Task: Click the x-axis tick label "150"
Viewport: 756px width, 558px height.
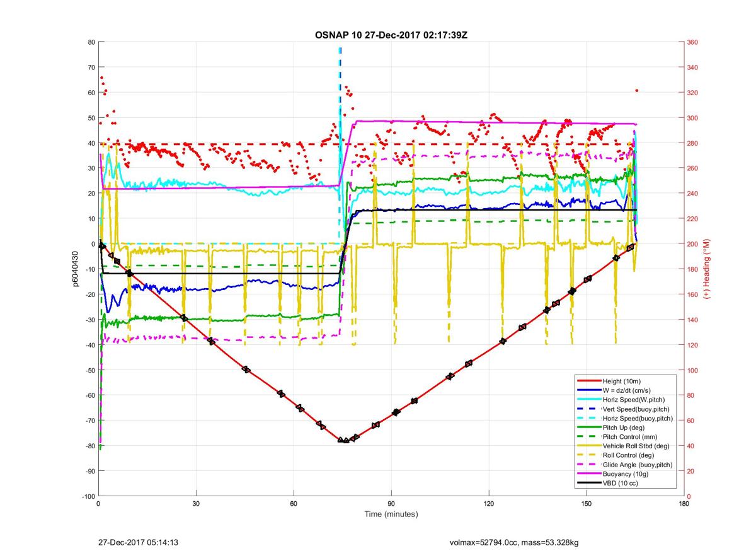Action: (587, 504)
